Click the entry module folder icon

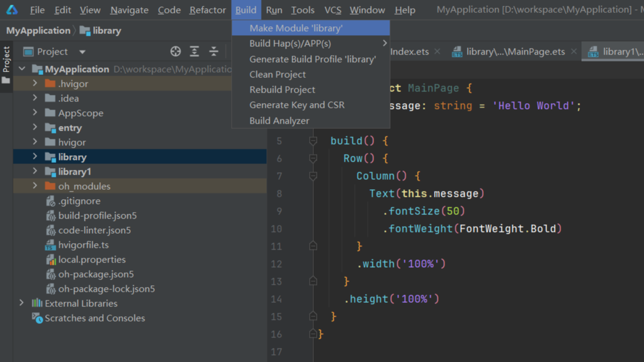tap(50, 128)
